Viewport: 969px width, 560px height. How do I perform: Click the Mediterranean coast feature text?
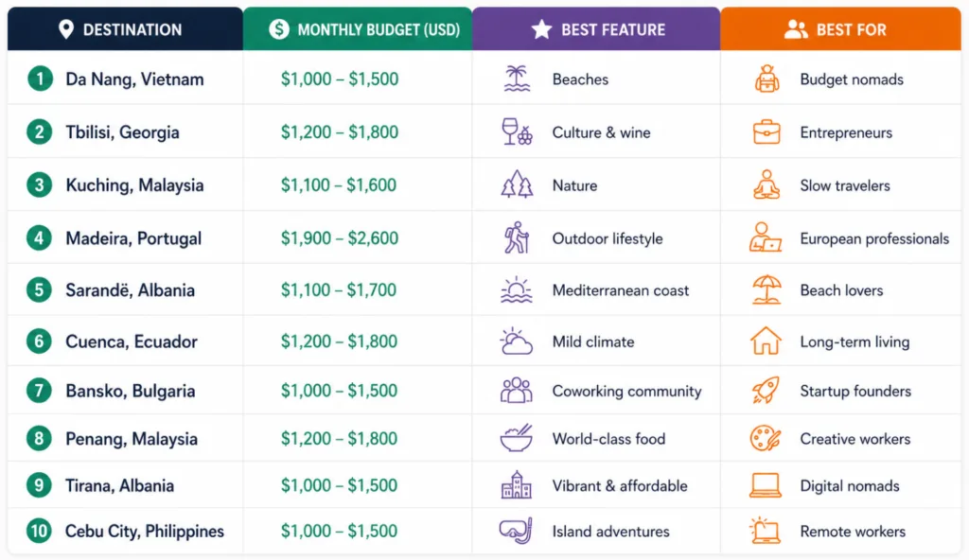(621, 290)
